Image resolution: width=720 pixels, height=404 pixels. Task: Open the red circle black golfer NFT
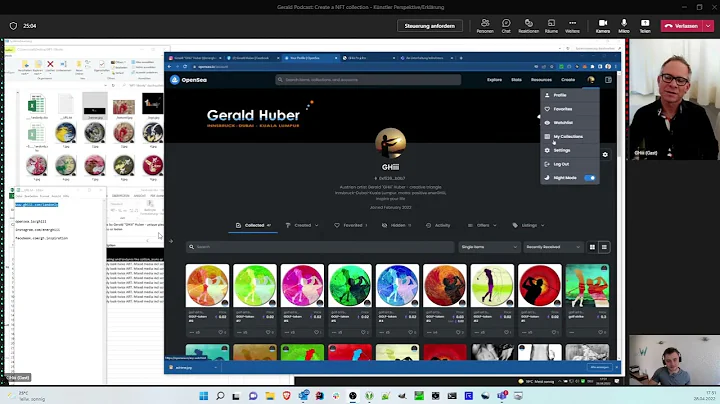click(x=540, y=286)
